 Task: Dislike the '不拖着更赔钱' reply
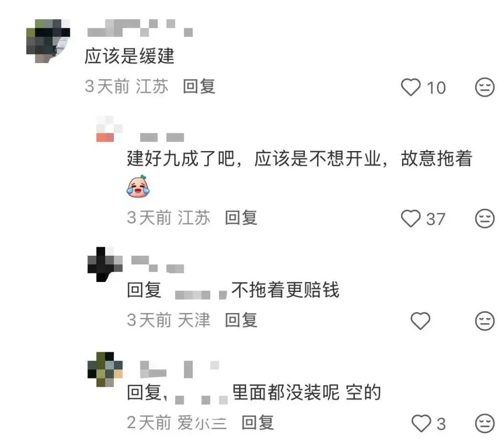485,321
